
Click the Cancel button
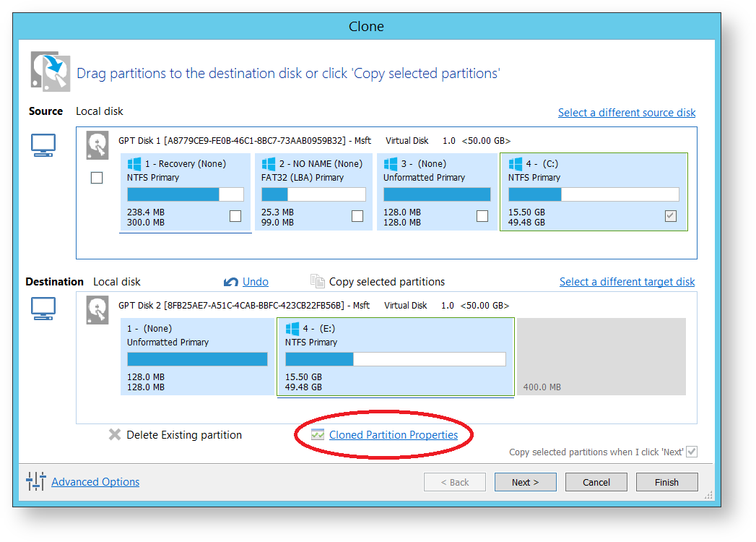click(x=596, y=482)
